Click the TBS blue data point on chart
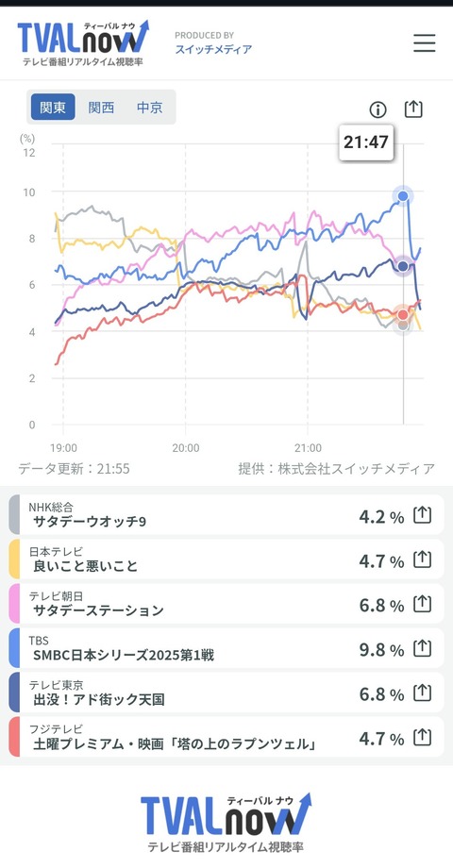 (x=403, y=195)
